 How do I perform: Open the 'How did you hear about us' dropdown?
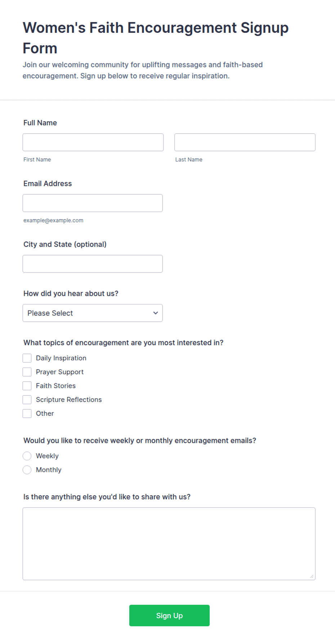click(x=93, y=313)
